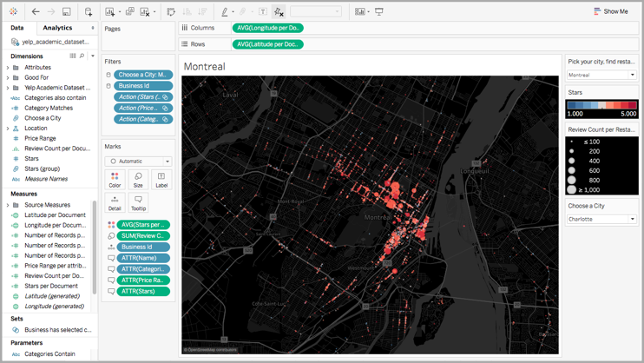644x363 pixels.
Task: Swap rows and columns icon
Action: [x=171, y=12]
